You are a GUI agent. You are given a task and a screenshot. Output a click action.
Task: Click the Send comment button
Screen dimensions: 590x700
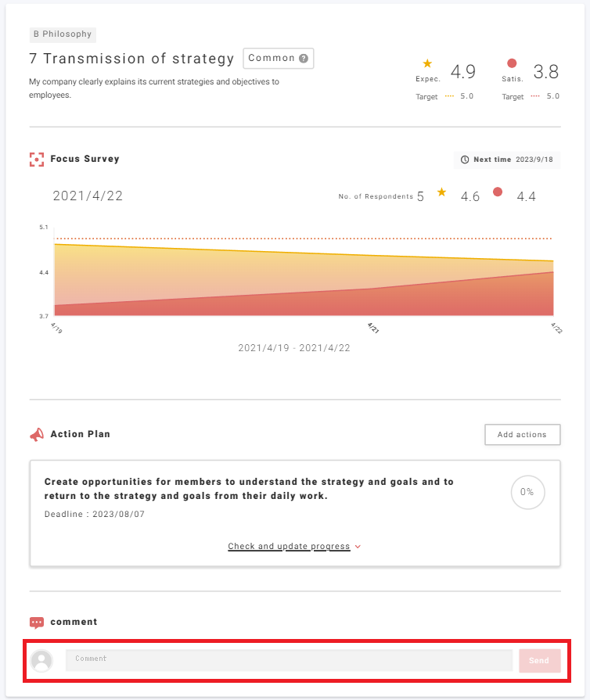click(539, 661)
